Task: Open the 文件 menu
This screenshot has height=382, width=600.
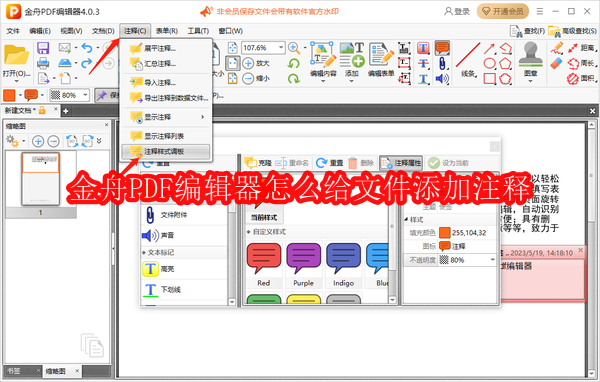Action: click(x=13, y=31)
